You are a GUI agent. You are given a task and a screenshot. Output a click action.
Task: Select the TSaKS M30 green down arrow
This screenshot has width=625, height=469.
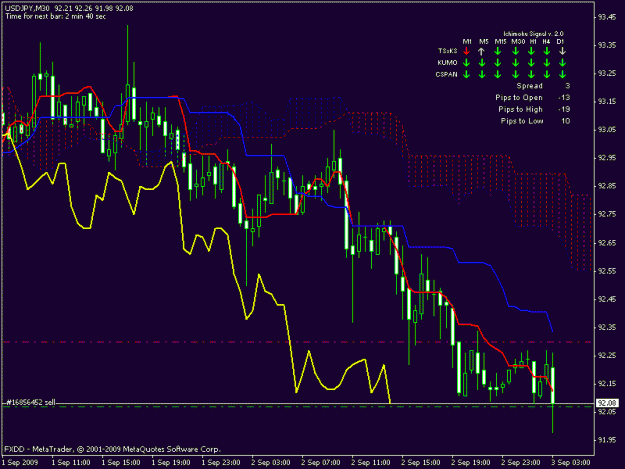(x=515, y=51)
